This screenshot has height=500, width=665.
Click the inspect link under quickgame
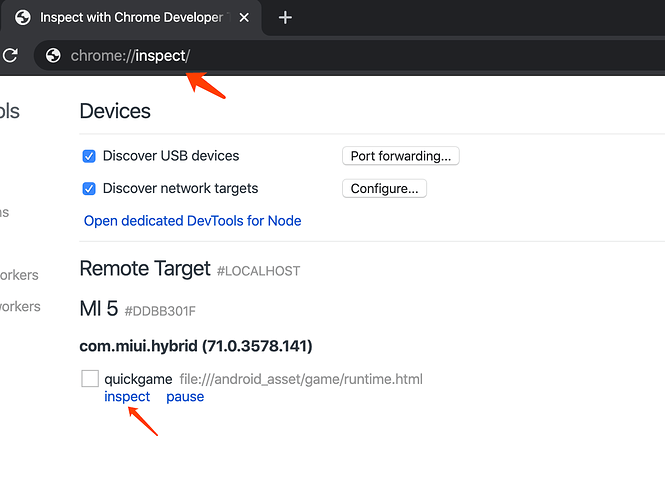(x=127, y=397)
